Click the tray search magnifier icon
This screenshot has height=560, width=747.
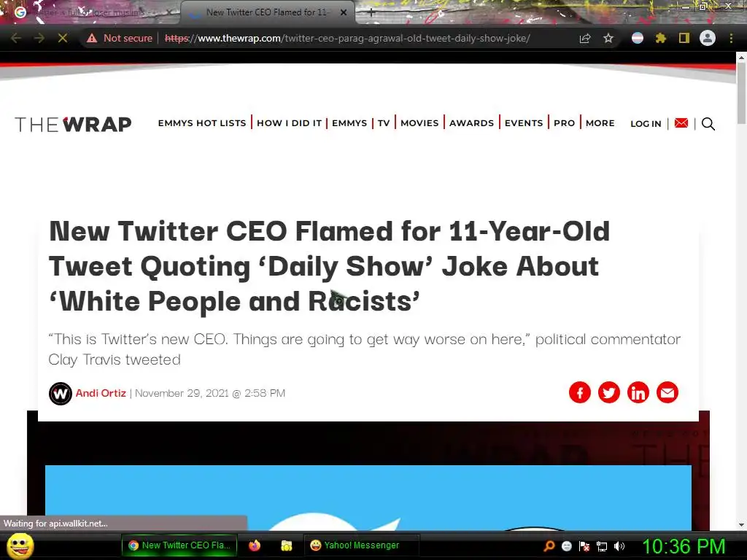point(549,546)
